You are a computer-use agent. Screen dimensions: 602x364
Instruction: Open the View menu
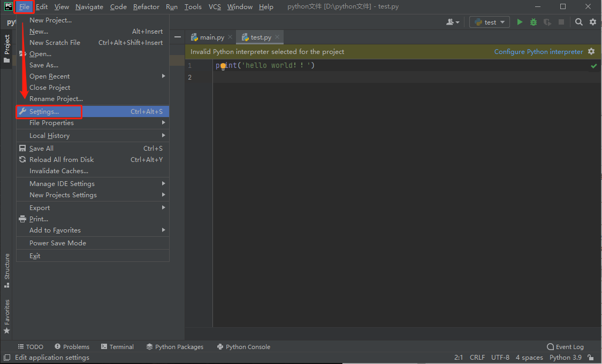click(x=62, y=6)
